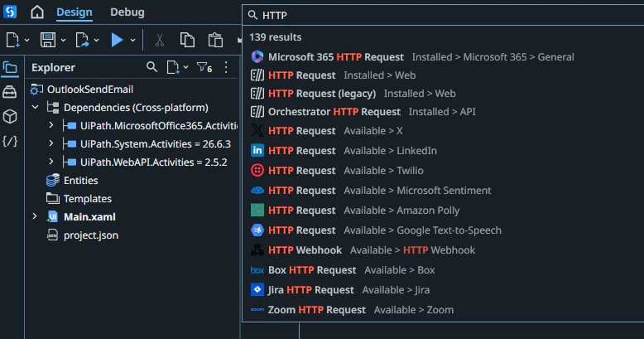The image size is (644, 339).
Task: Click the Amazon Polly green icon
Action: pyautogui.click(x=257, y=210)
